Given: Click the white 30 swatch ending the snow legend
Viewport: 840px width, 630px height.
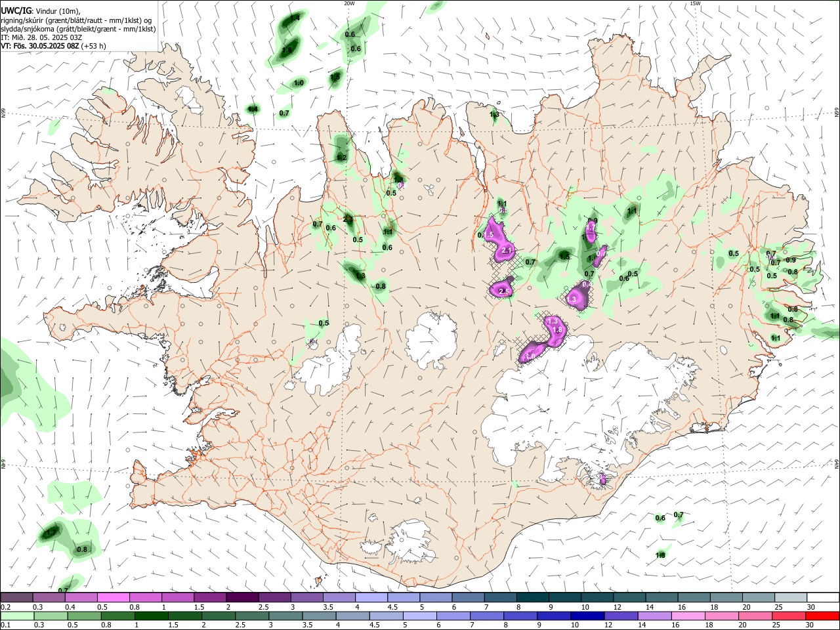Looking at the screenshot, I should point(823,598).
